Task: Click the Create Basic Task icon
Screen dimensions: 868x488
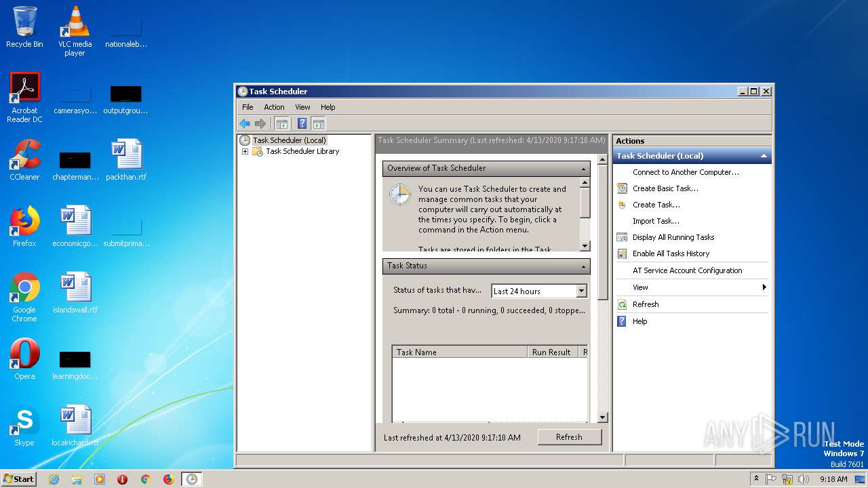Action: tap(622, 188)
